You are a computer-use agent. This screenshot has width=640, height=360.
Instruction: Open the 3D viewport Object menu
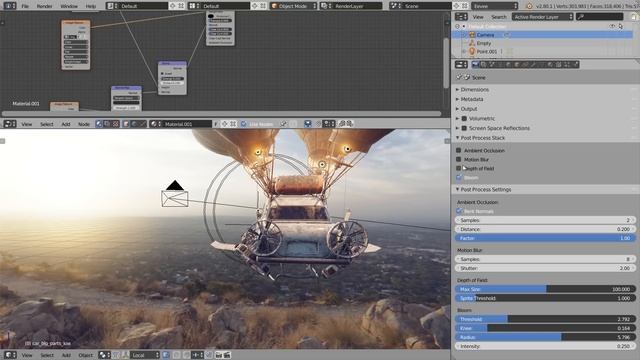point(85,355)
